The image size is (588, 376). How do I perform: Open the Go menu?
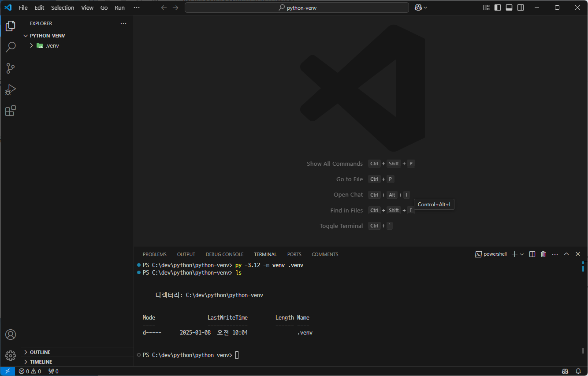[104, 7]
